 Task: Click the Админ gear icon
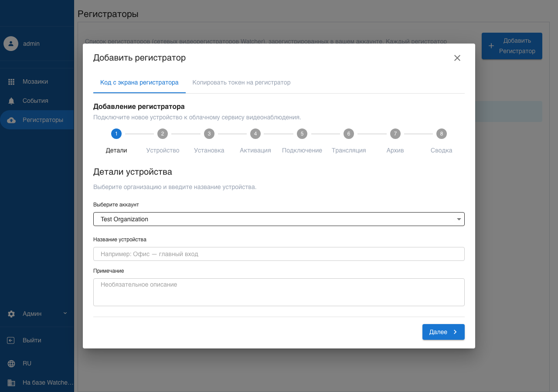pos(12,314)
